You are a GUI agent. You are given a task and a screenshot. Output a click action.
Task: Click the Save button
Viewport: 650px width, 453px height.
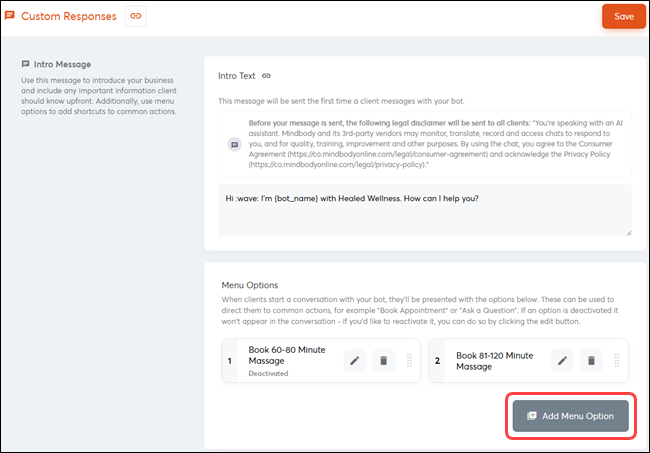coord(623,17)
